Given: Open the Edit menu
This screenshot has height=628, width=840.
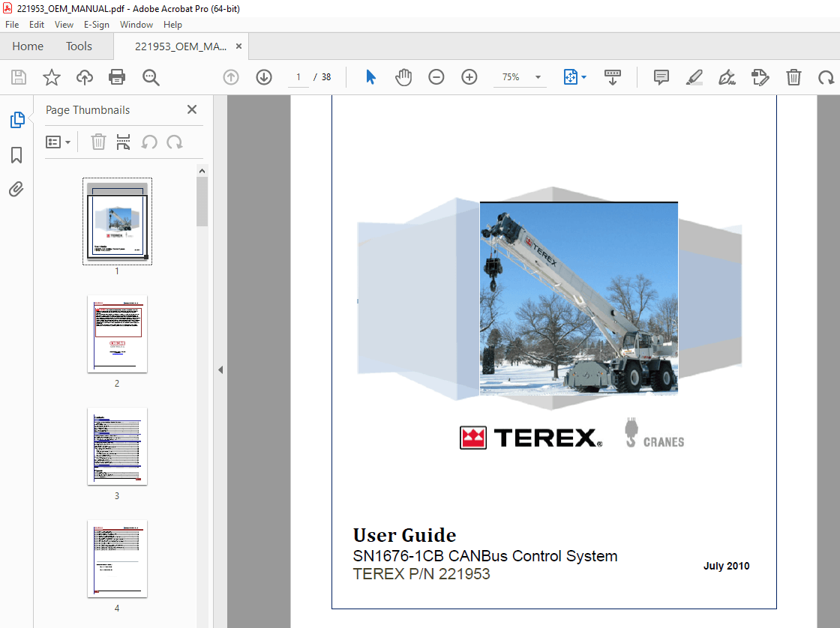Looking at the screenshot, I should pyautogui.click(x=36, y=25).
